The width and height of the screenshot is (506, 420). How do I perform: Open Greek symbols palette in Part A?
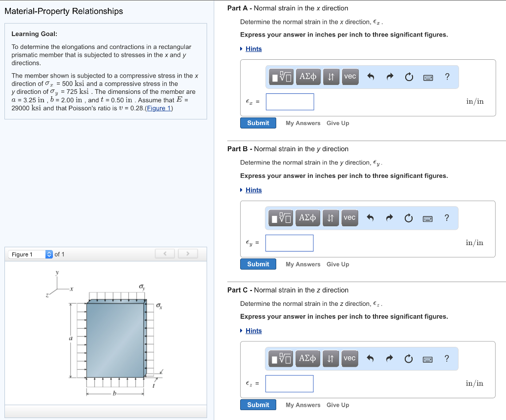point(308,77)
